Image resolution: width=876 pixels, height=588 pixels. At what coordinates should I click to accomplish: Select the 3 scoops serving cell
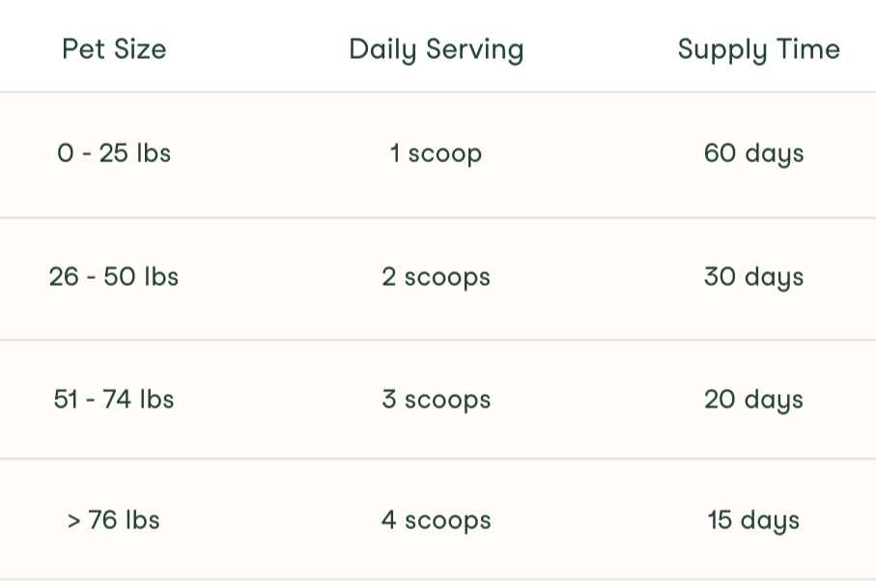point(437,399)
